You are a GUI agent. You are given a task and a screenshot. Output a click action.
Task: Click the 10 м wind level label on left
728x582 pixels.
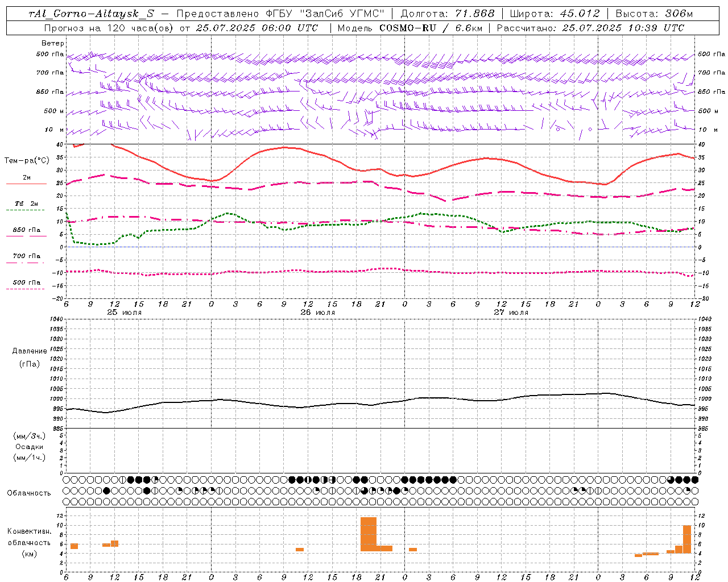pyautogui.click(x=53, y=130)
